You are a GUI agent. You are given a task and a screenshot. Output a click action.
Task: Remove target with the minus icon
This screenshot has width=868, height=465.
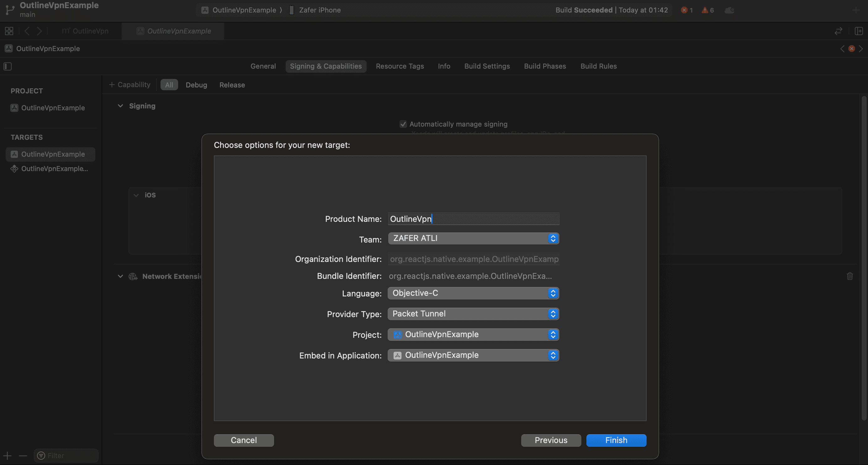click(x=23, y=456)
